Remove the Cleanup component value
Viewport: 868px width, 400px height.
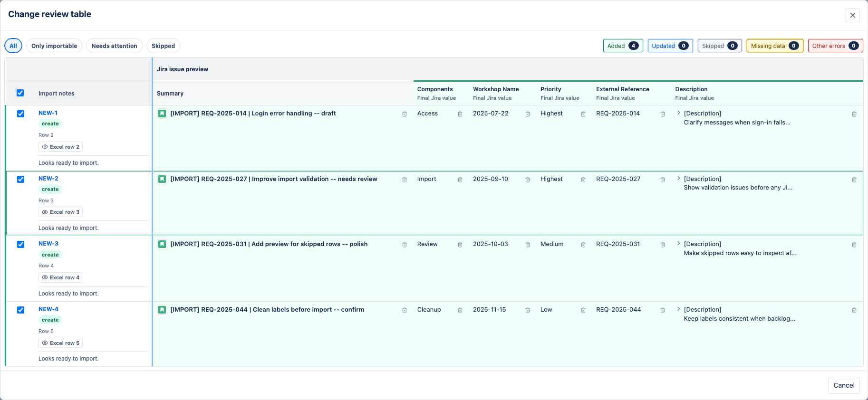tap(460, 310)
